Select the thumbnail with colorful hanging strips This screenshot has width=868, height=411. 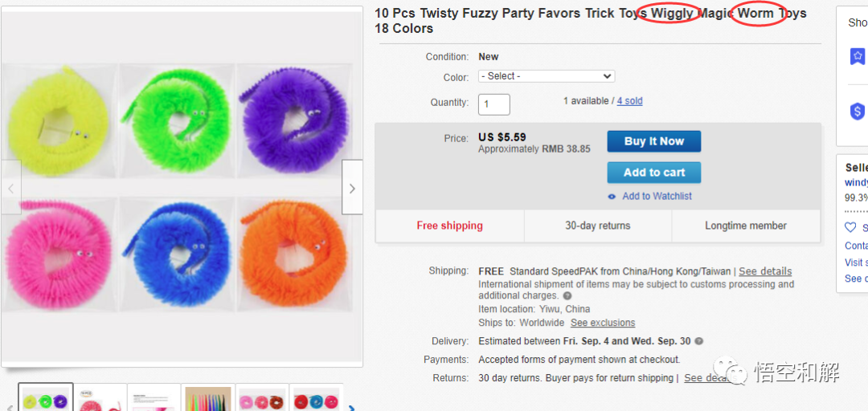click(208, 398)
